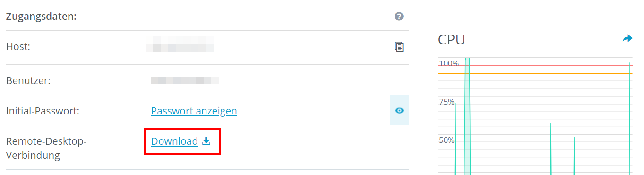This screenshot has width=644, height=175.
Task: Click the Download link for Remote-Desktop-Verbindung
Action: 174,141
